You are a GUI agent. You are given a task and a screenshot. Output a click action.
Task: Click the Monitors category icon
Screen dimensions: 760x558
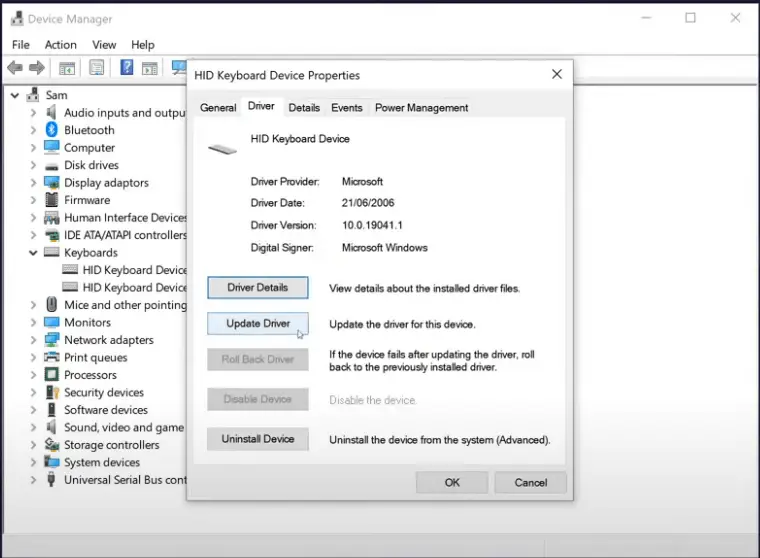coord(51,322)
